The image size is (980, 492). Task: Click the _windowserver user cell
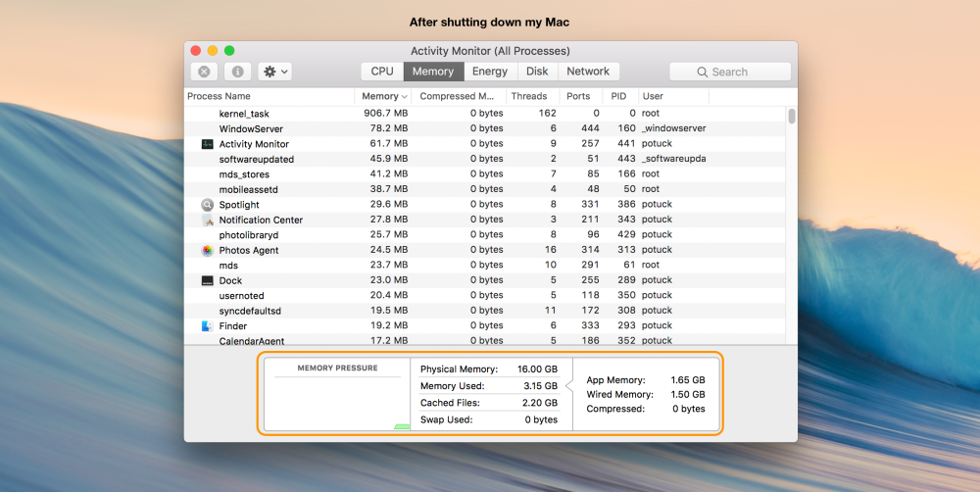point(674,128)
